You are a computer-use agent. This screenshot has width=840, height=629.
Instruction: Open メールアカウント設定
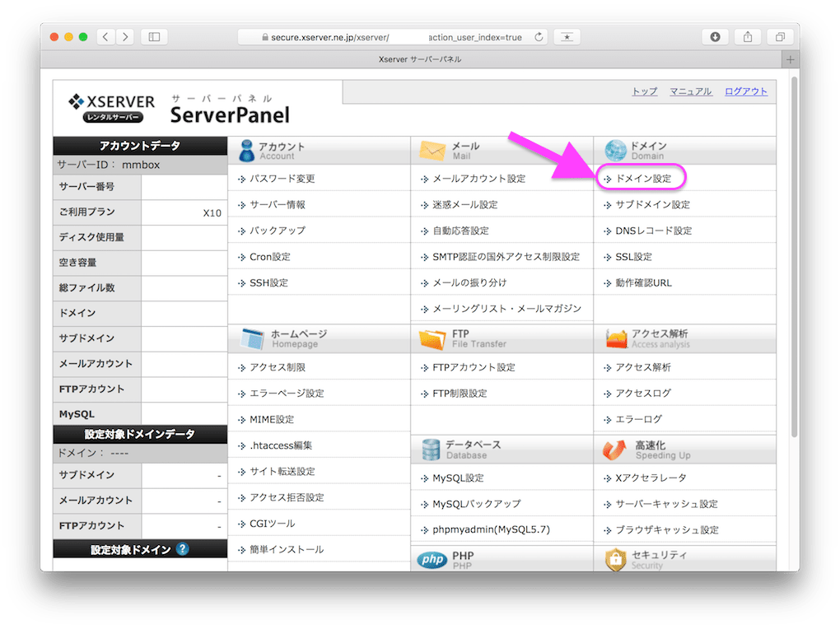(479, 179)
